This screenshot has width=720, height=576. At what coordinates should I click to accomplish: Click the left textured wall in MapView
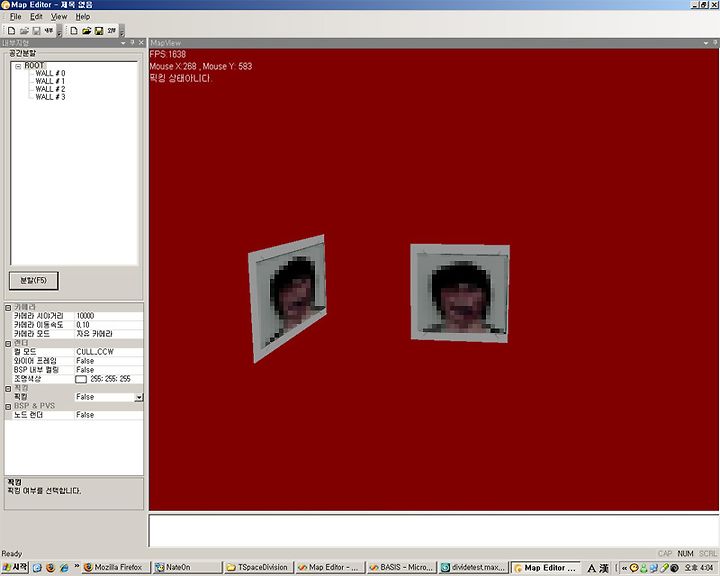click(x=288, y=298)
